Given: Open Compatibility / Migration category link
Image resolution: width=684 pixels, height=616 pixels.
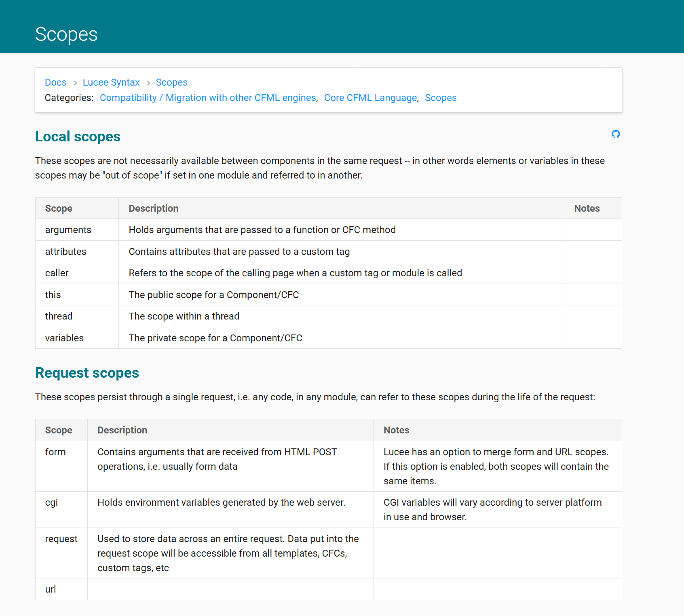Looking at the screenshot, I should coord(208,98).
